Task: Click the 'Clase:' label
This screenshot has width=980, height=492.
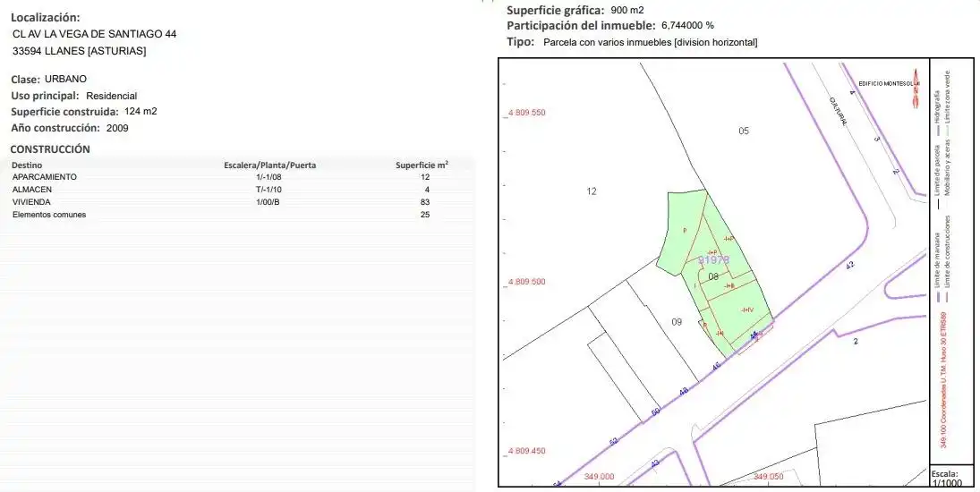Action: coord(26,80)
